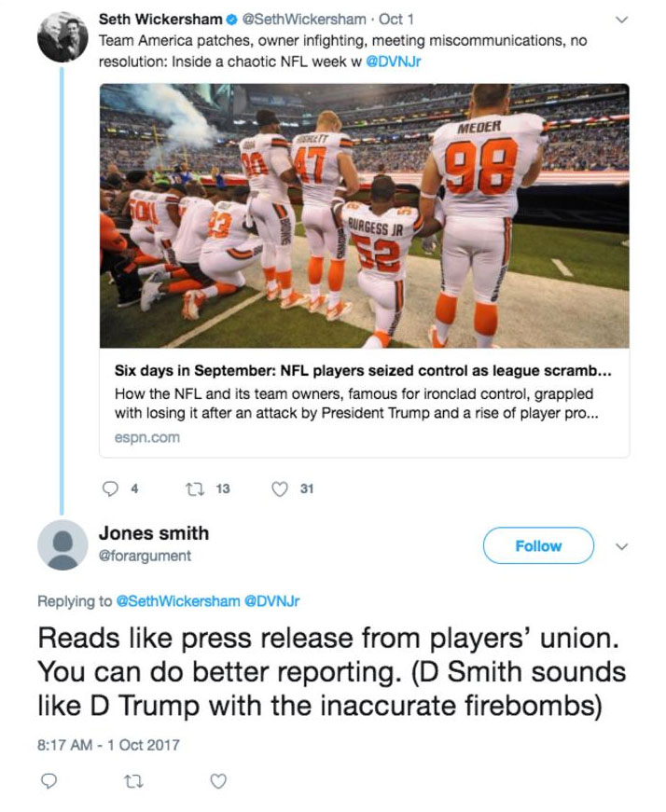666x812 pixels.
Task: Open Jones smith's default avatar
Action: pyautogui.click(x=62, y=544)
